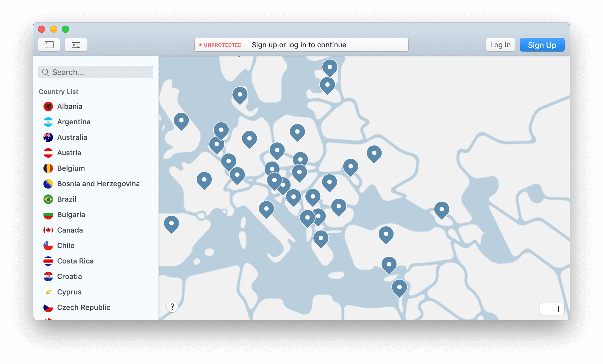Click the blue Sign Up button
603x364 pixels.
click(x=542, y=45)
